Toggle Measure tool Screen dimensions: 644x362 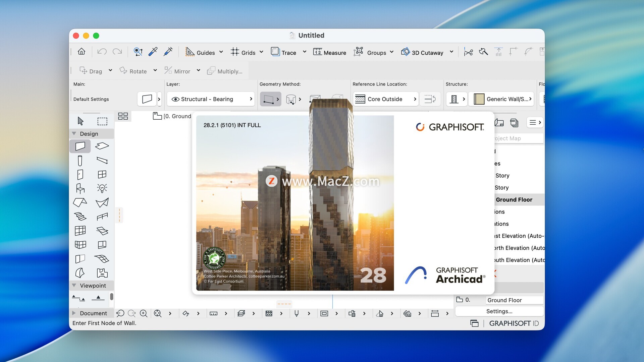pyautogui.click(x=329, y=52)
